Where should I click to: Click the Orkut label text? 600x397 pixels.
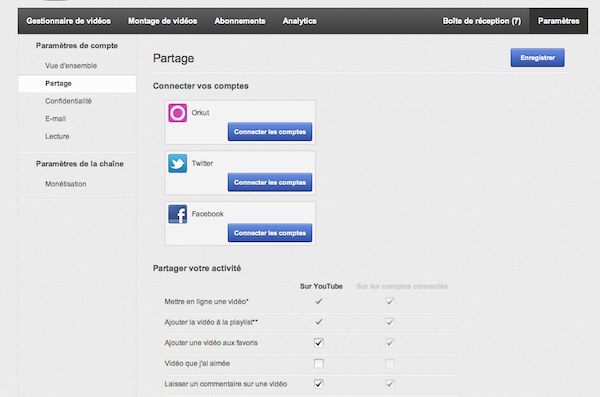(x=200, y=113)
